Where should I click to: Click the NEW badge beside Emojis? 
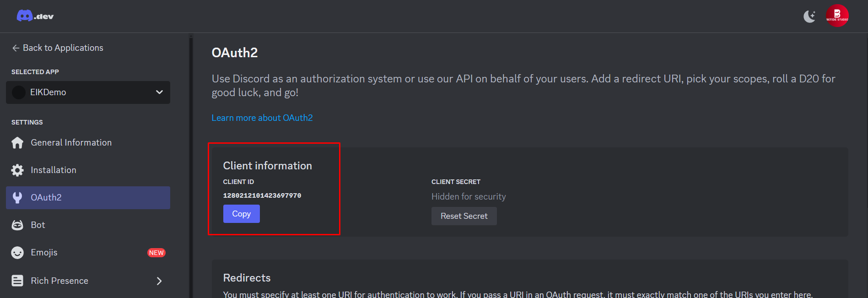tap(156, 253)
